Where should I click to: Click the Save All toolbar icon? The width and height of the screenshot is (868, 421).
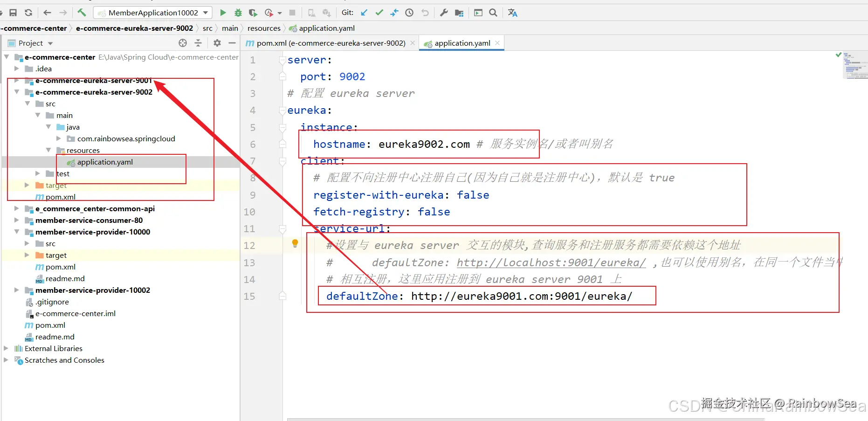tap(13, 13)
